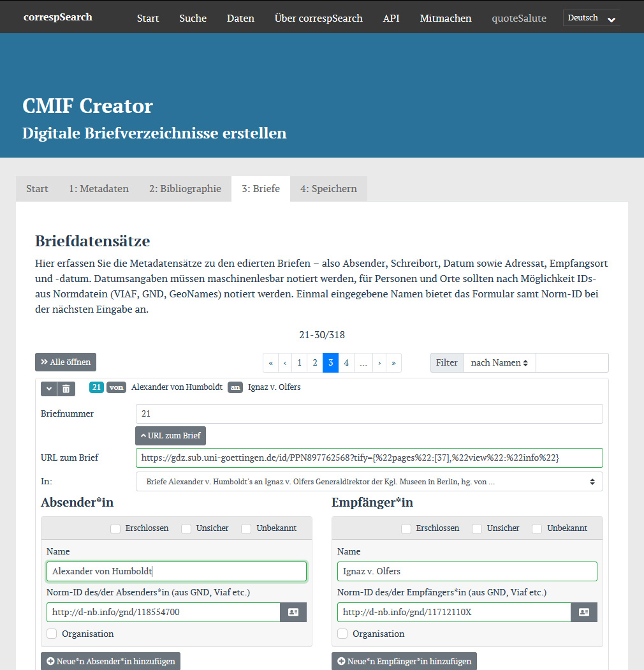Collapse letter 21 using the chevron icon
The width and height of the screenshot is (644, 670).
pyautogui.click(x=49, y=388)
